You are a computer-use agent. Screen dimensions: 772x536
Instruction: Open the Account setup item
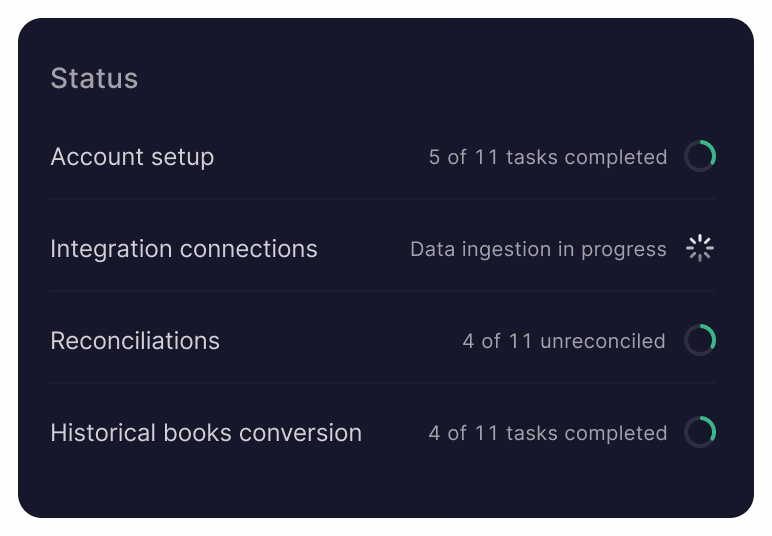click(x=132, y=157)
